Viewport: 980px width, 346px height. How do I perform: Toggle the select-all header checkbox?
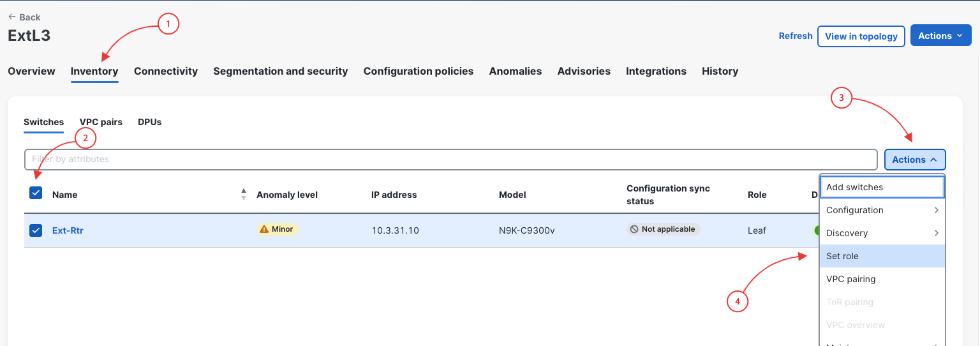click(x=36, y=192)
